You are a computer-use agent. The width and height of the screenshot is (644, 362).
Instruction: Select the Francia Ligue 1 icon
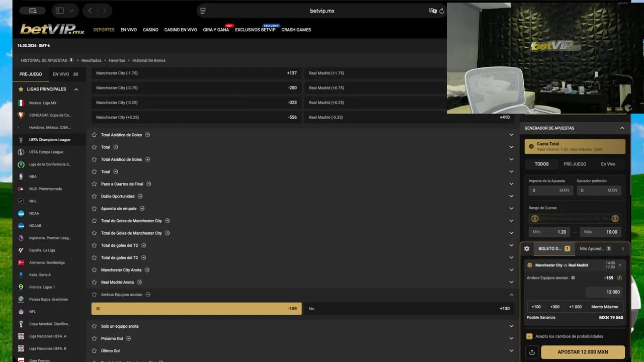pos(21,287)
